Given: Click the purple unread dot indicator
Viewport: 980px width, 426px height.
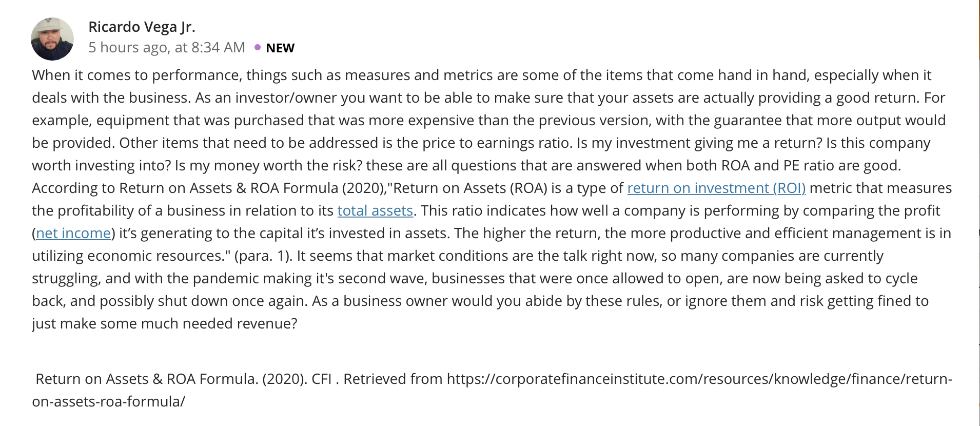Looking at the screenshot, I should click(258, 47).
